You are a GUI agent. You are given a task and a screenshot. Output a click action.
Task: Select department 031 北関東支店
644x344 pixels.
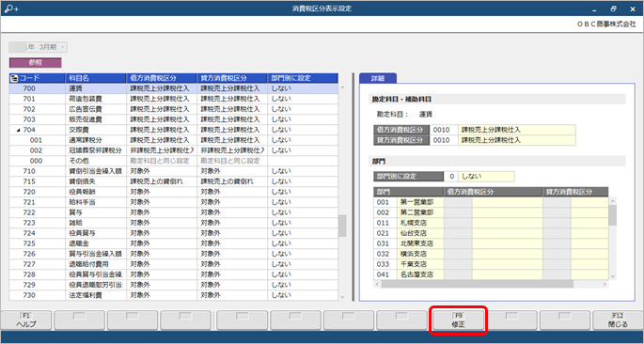[491, 243]
